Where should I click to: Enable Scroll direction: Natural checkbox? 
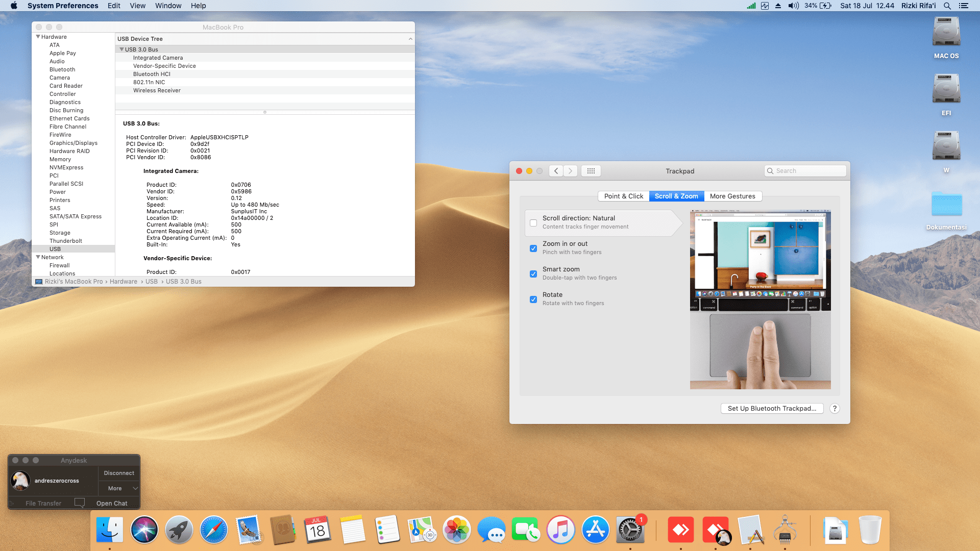tap(533, 223)
